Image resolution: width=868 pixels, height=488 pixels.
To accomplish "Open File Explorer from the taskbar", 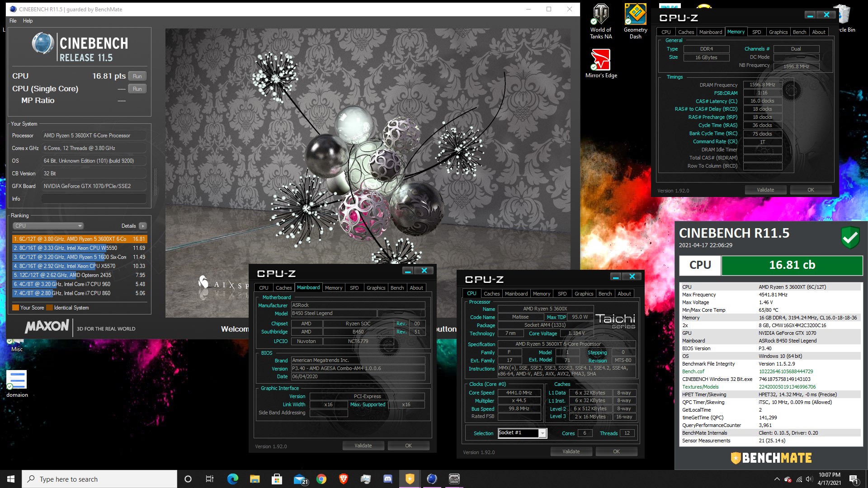I will pos(255,479).
